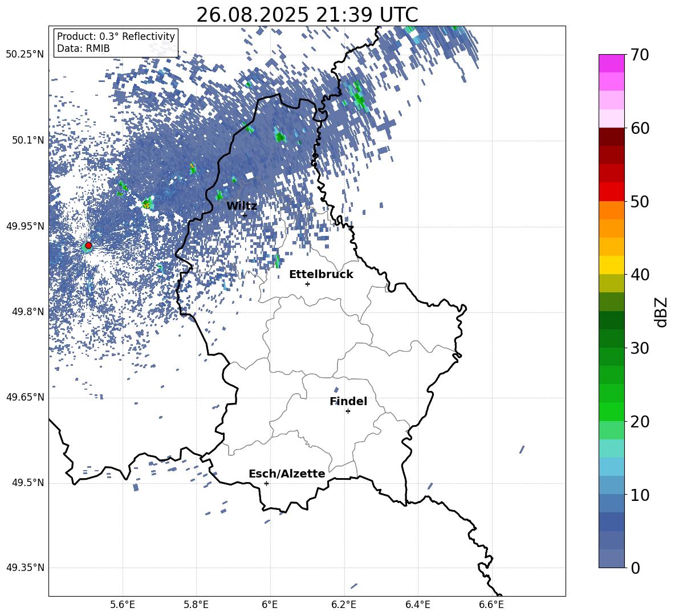This screenshot has height=616, width=675.
Task: Click the 49.65°N latitude label
Action: [25, 397]
